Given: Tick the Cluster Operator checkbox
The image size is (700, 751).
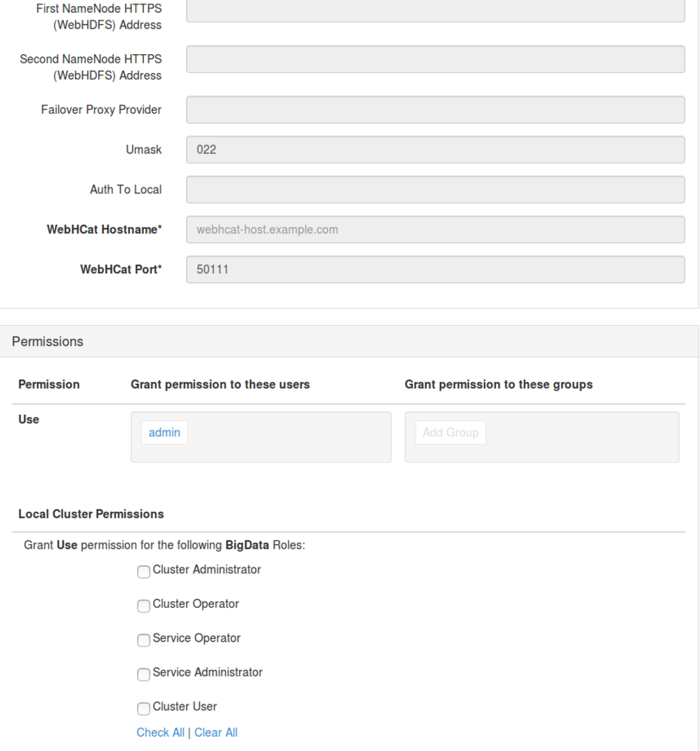Looking at the screenshot, I should [x=143, y=606].
